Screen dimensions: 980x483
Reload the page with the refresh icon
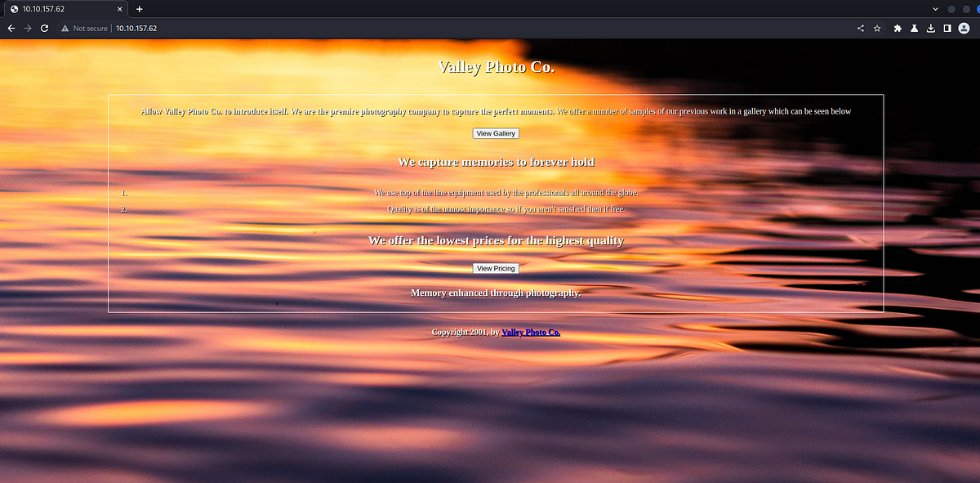(x=44, y=27)
